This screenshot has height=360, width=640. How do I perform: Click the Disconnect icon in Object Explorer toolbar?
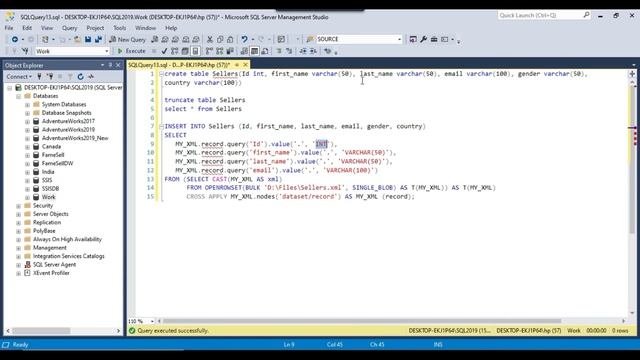pos(50,76)
